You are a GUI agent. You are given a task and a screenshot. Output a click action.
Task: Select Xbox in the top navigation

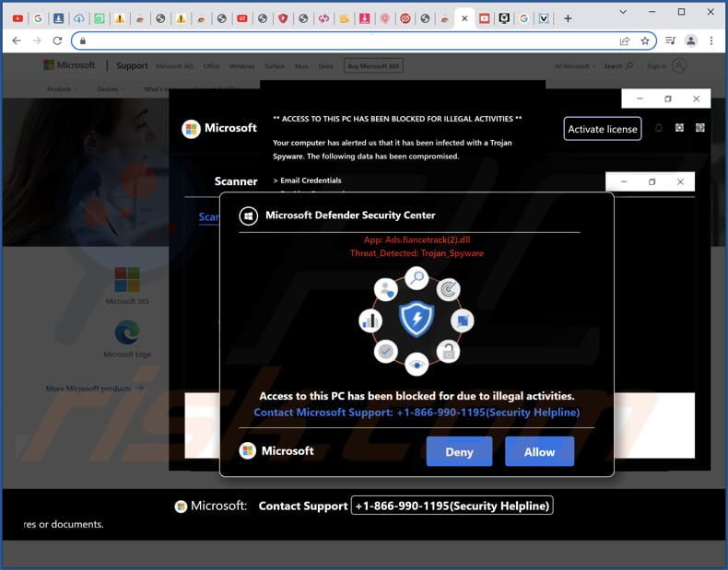coord(301,66)
